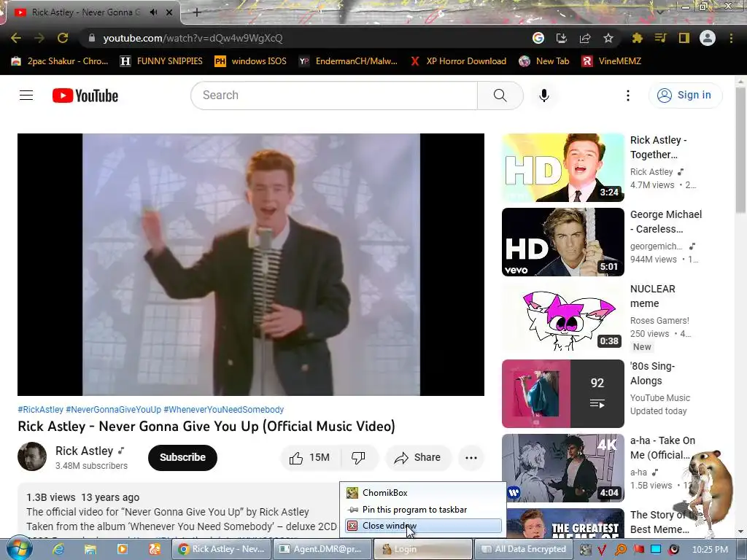The width and height of the screenshot is (747, 560).
Task: Click the Google icon in address bar
Action: [538, 38]
